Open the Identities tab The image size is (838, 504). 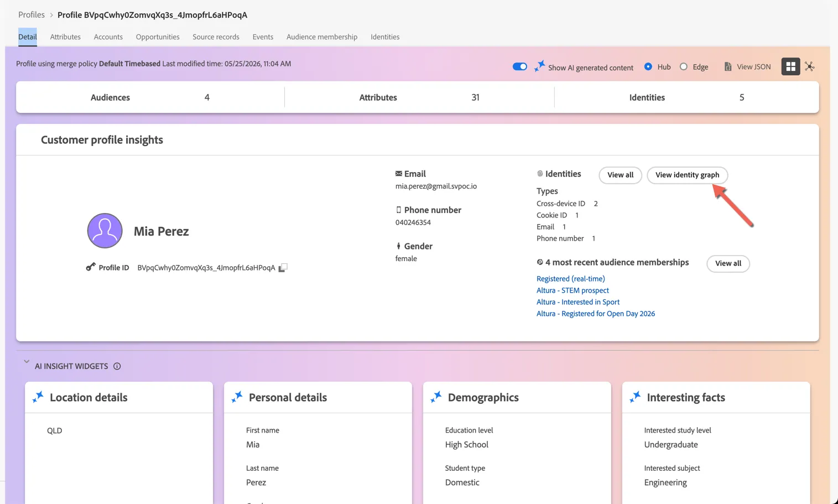pos(385,37)
